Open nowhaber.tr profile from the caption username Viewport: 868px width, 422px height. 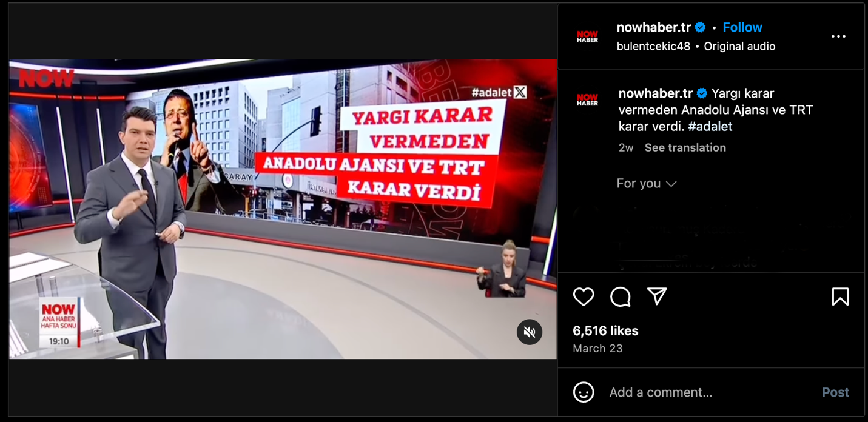coord(656,93)
